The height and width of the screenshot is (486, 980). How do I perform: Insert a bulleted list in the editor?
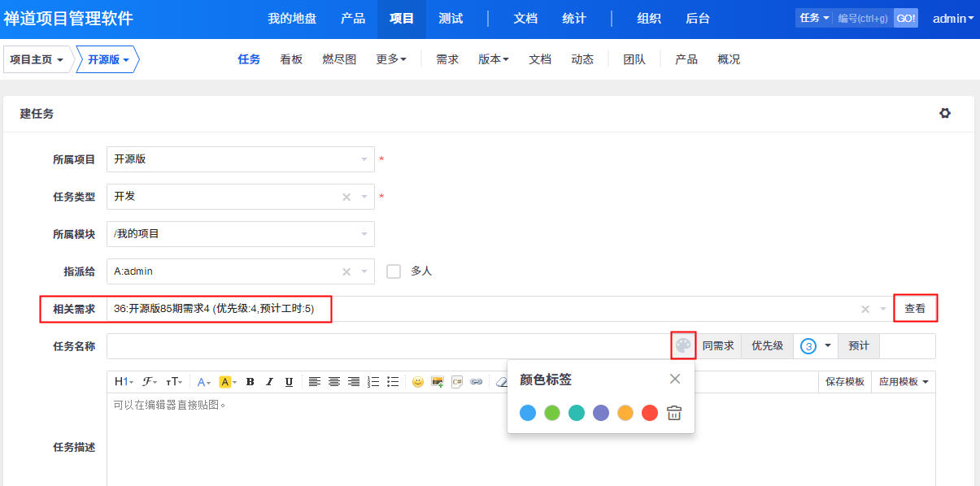(x=393, y=381)
